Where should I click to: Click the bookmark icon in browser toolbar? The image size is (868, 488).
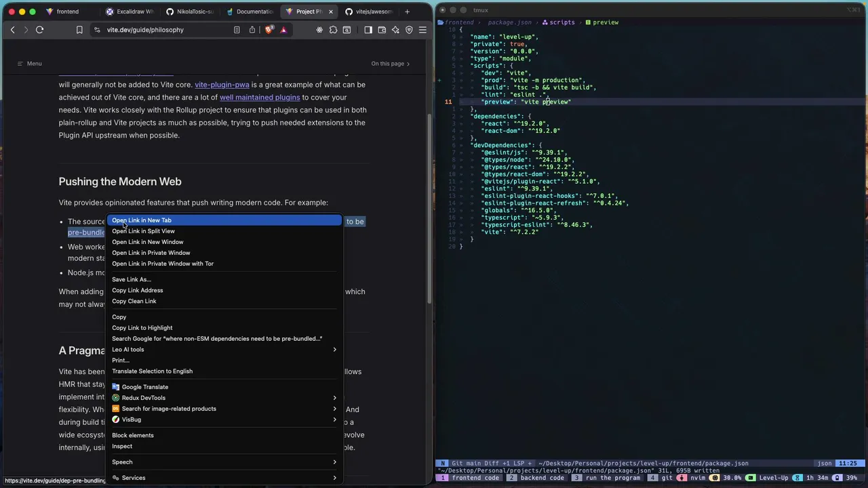[79, 30]
